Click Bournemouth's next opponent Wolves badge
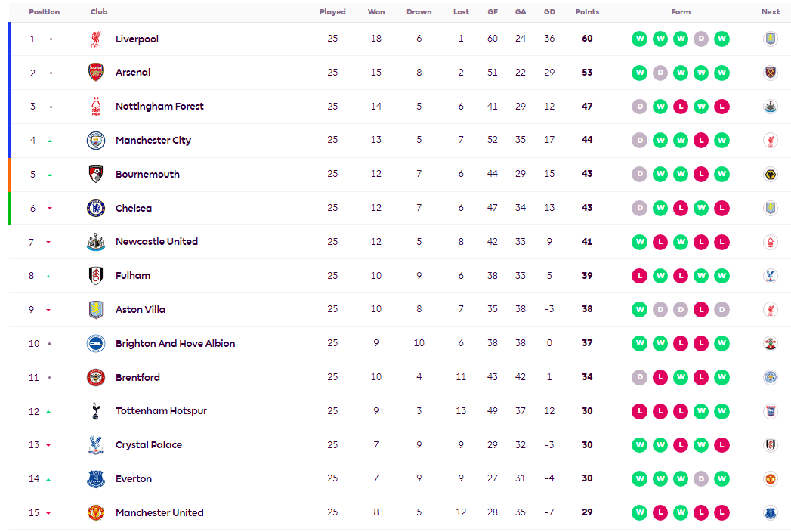This screenshot has width=791, height=532. pyautogui.click(x=771, y=174)
